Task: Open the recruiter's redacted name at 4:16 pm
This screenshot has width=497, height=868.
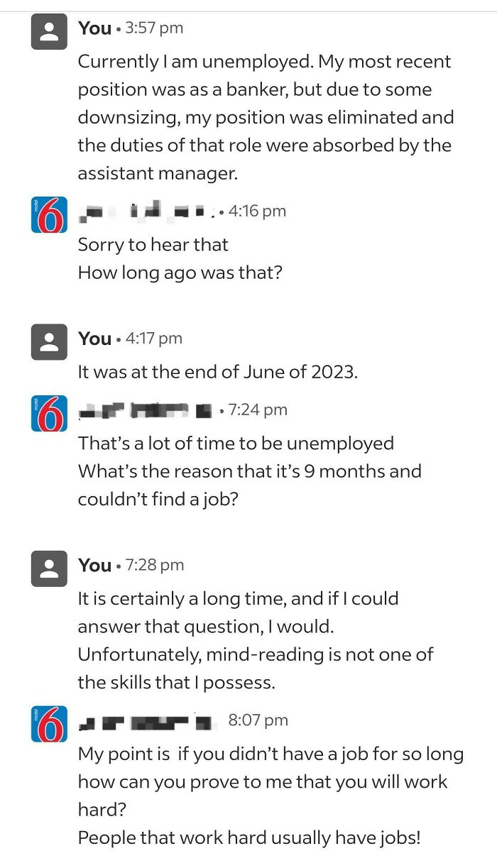Action: (x=142, y=210)
